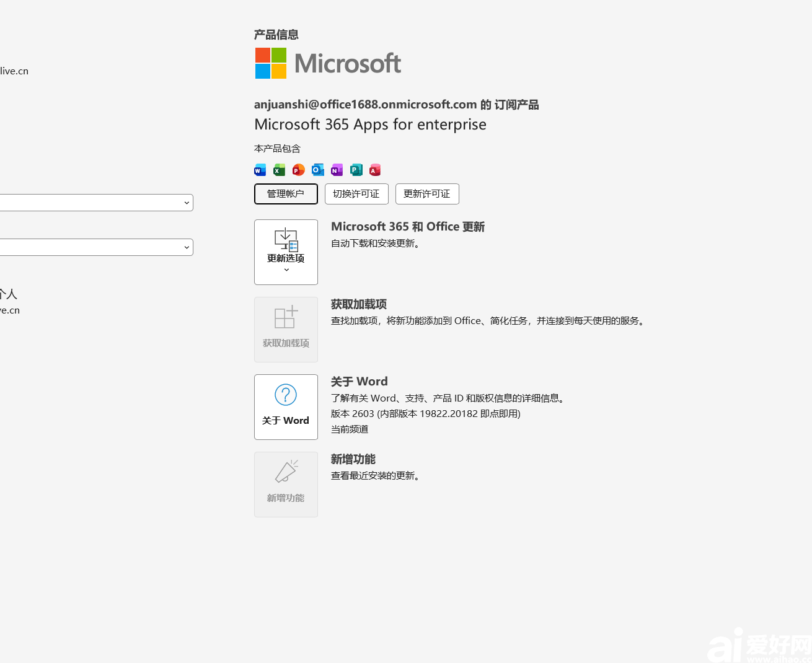Click 自动下载和安装更新 description text

tap(376, 244)
